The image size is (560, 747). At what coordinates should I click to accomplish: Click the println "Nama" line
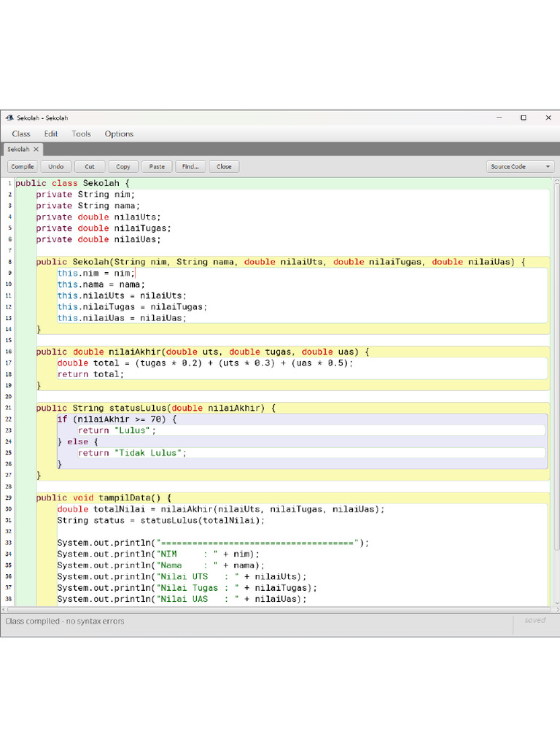tap(161, 565)
